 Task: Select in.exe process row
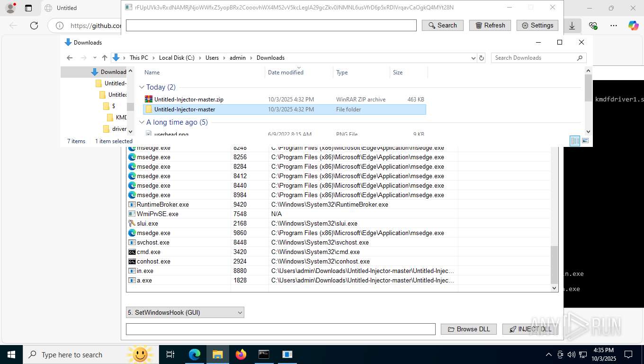click(339, 271)
